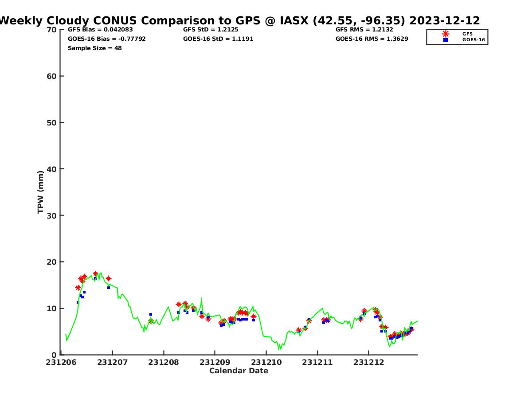Click the blue GOES-16 square in legend
The image size is (532, 399).
click(x=446, y=40)
